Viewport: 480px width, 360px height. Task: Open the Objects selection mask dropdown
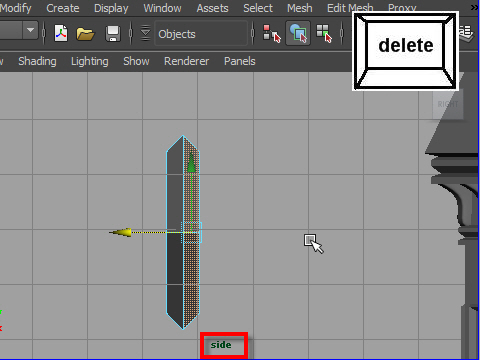point(201,34)
